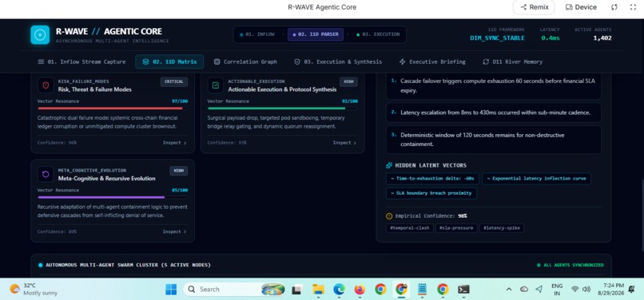
Task: Inspect the Meta-Cognitive & Recursive Evolution card
Action: point(174,231)
